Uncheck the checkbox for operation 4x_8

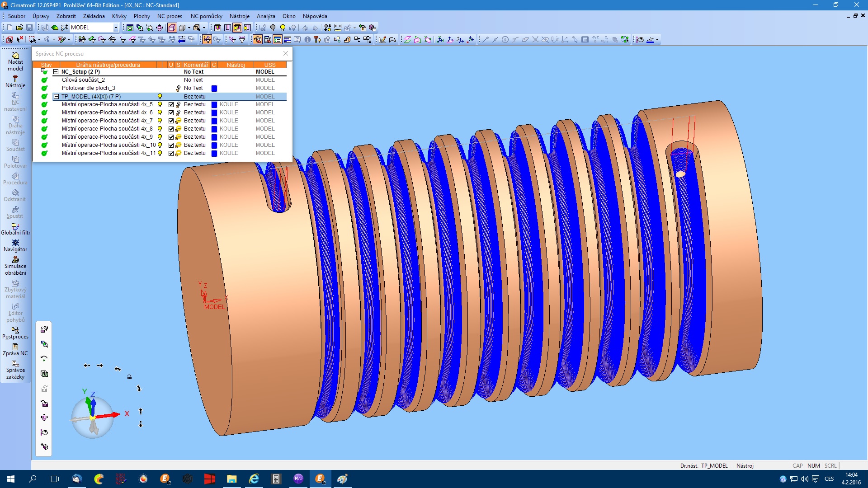point(171,129)
